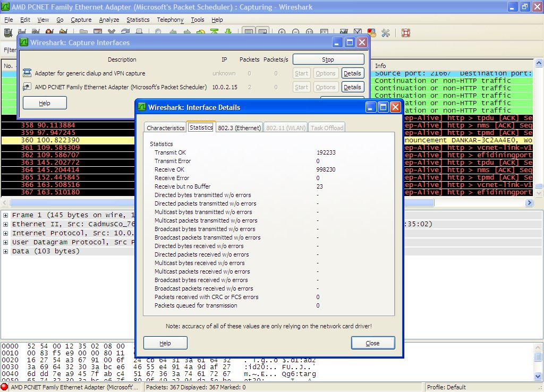
Task: Click the display filter toolbar icon
Action: [358, 32]
